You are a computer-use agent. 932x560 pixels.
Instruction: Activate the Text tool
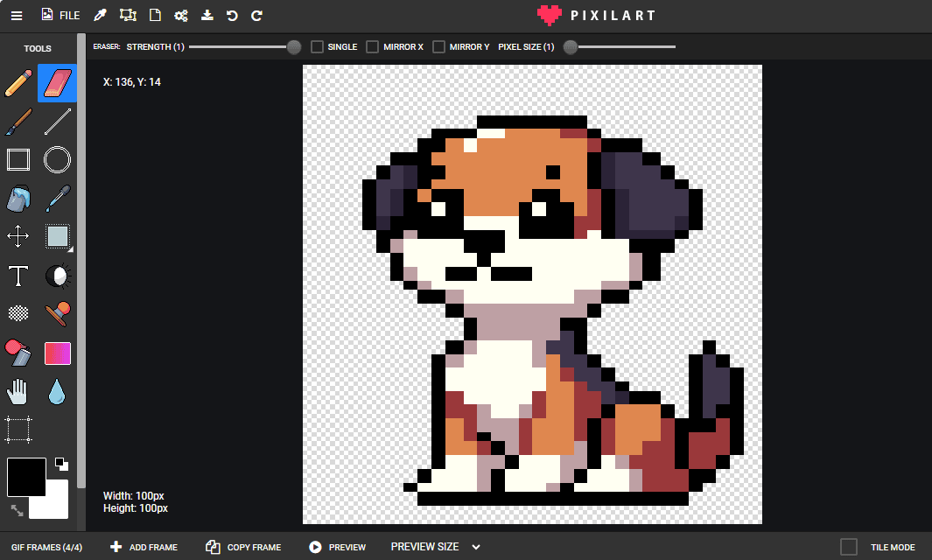(18, 276)
